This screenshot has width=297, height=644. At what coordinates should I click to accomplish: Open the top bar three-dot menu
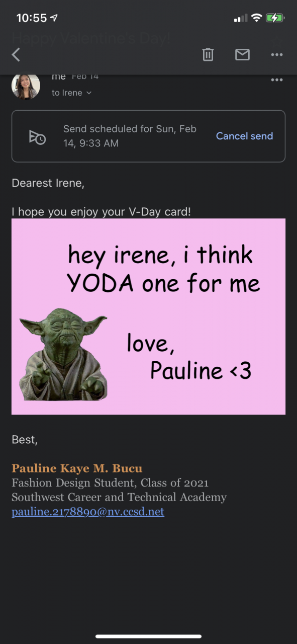click(277, 55)
